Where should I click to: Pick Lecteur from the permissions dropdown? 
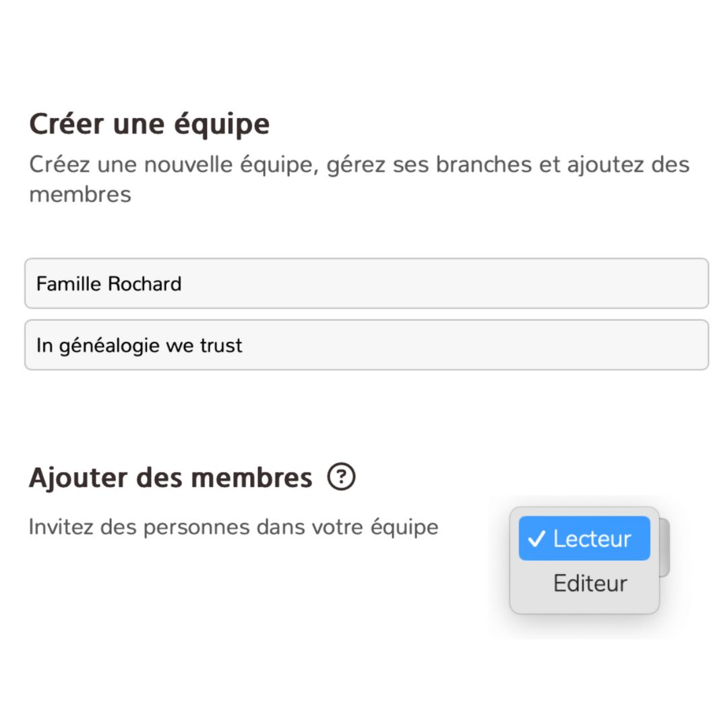point(584,538)
